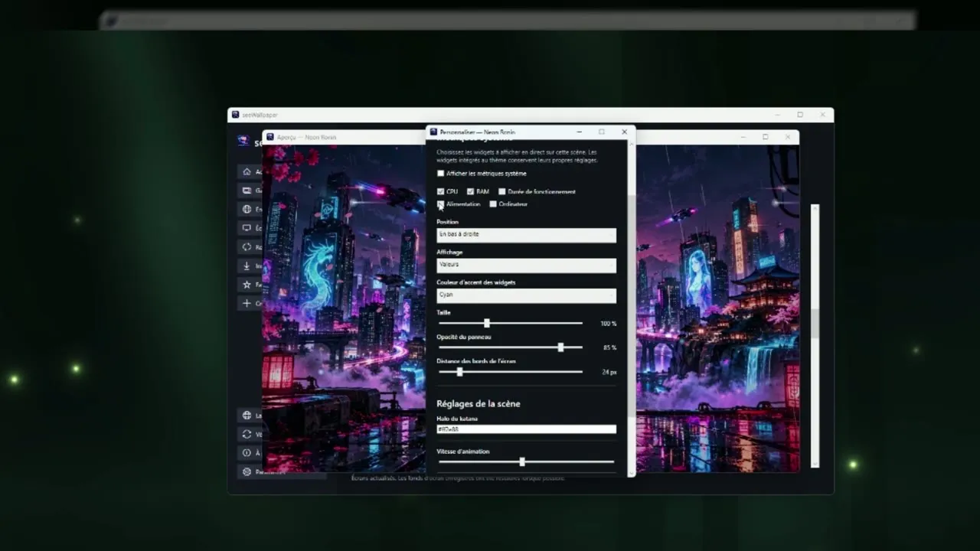Screen dimensions: 980x551
Task: Click the 'Halo du katana' color hex field
Action: (526, 429)
